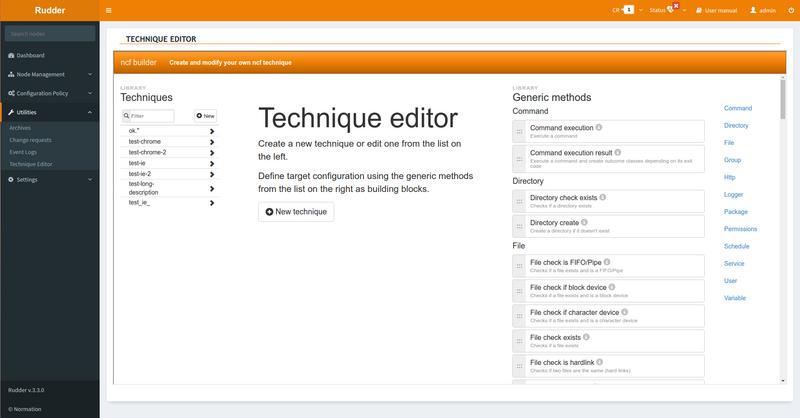Click info icon next to Command execution
Viewport: 800px width, 418px height.
coord(599,128)
